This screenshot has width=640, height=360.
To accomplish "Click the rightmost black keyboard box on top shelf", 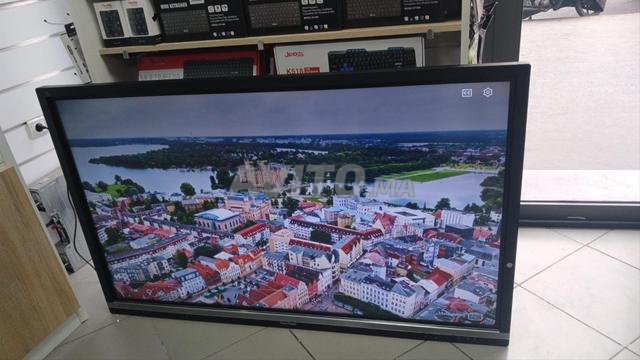I will pos(402,11).
